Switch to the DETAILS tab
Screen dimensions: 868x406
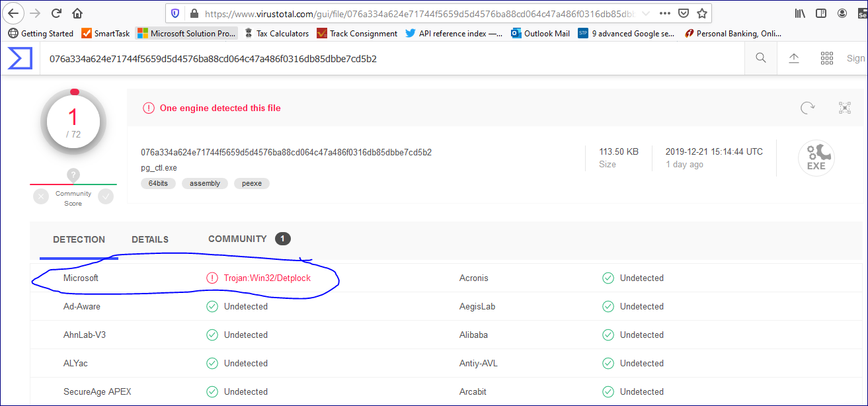click(150, 239)
